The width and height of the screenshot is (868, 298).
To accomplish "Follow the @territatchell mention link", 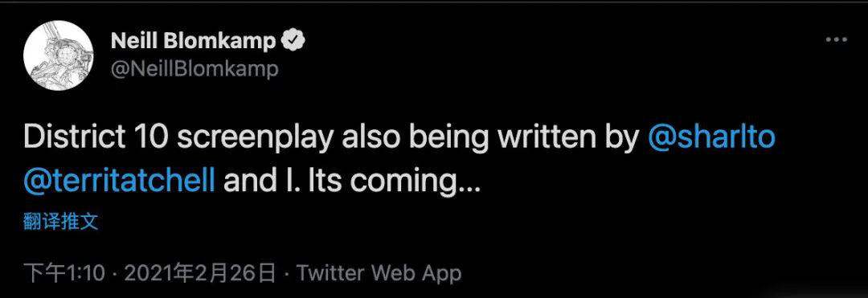I will tap(119, 181).
